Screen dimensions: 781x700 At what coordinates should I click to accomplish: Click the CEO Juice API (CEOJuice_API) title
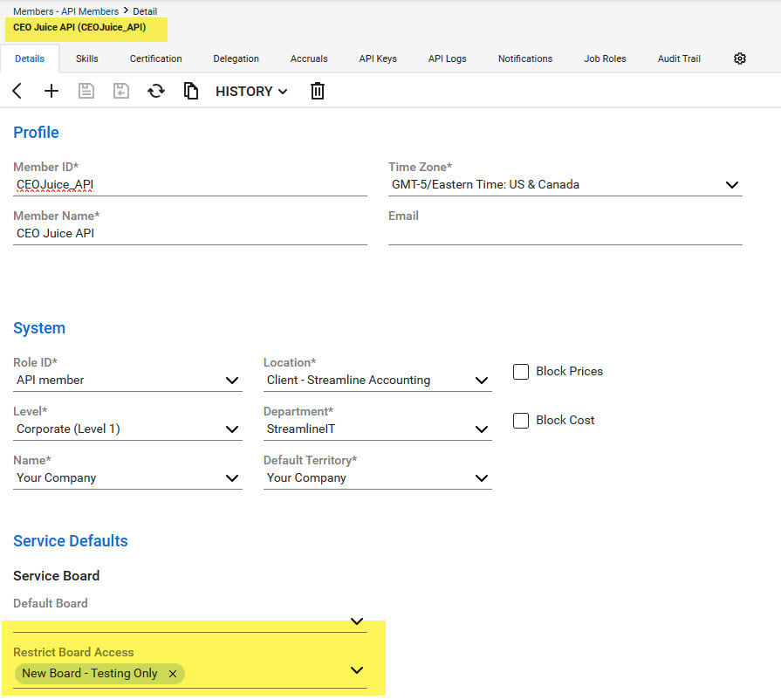(79, 27)
